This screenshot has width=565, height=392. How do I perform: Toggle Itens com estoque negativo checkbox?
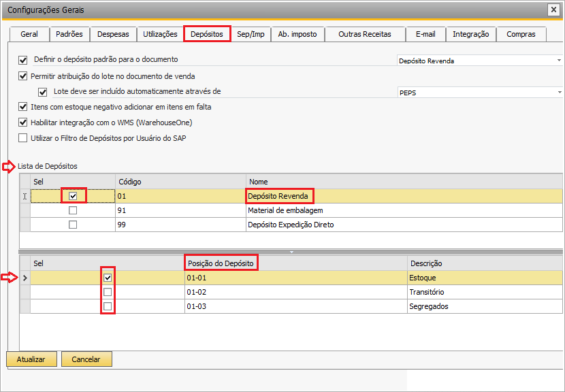pyautogui.click(x=22, y=107)
